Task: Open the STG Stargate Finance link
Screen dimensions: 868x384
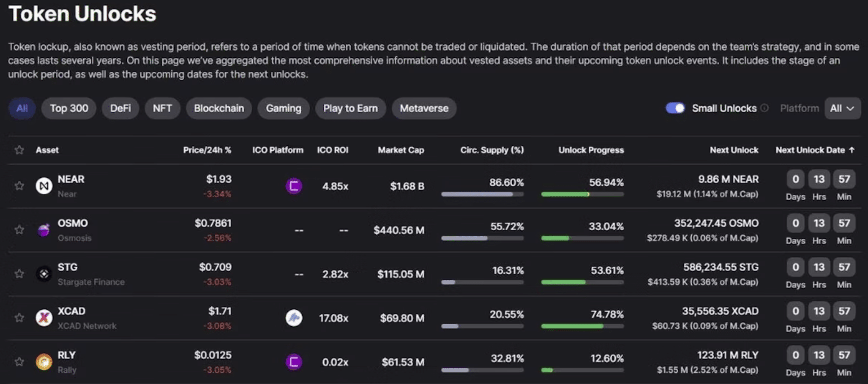Action: point(91,282)
